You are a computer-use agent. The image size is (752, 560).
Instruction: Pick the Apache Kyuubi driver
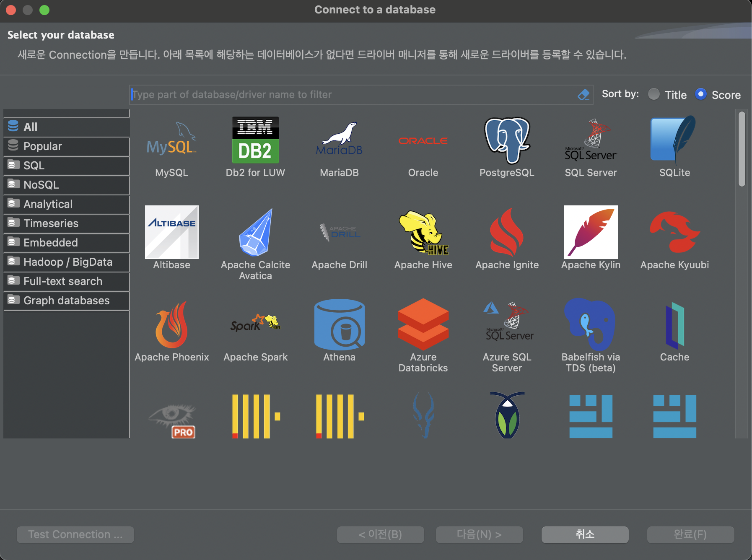pyautogui.click(x=674, y=232)
